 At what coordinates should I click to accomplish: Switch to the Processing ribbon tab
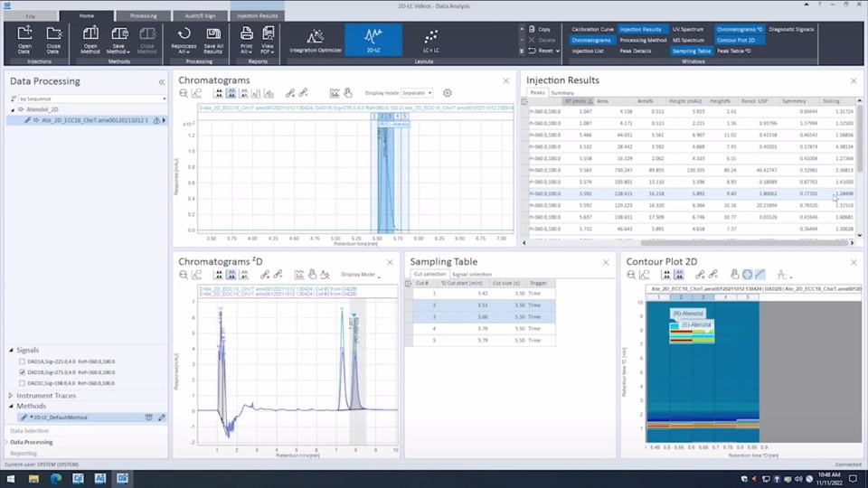point(143,15)
